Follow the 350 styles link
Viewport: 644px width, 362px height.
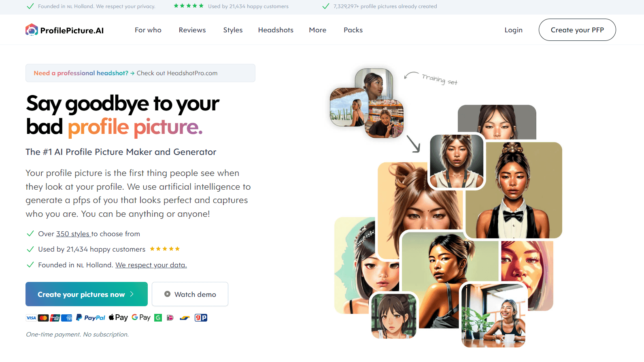[x=73, y=234]
